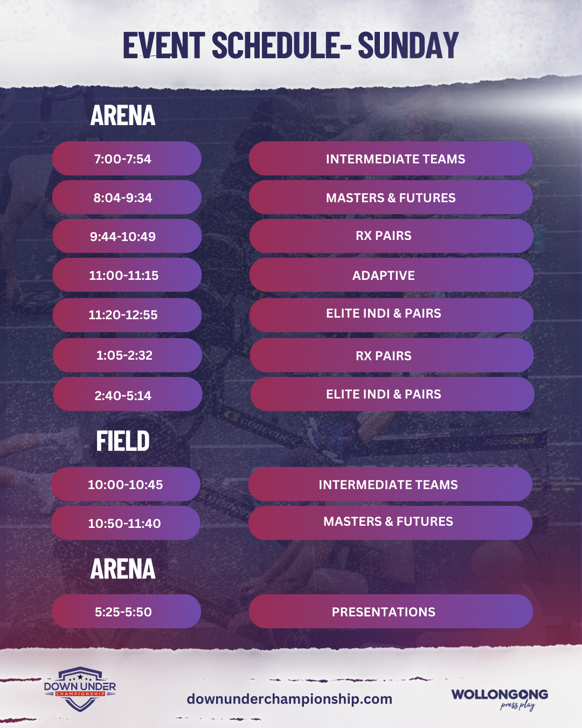This screenshot has height=728, width=582.
Task: Click the 5:25-5:50 time pill
Action: coord(126,612)
